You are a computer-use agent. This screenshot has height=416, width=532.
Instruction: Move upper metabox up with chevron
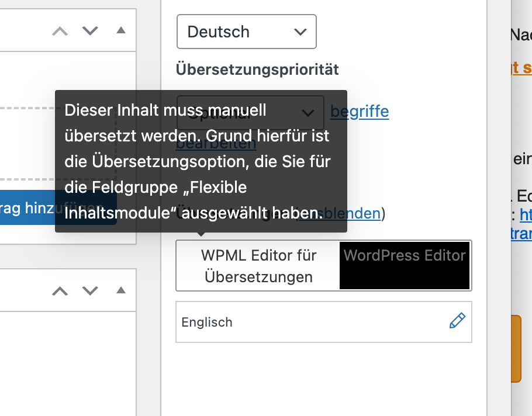click(x=60, y=31)
